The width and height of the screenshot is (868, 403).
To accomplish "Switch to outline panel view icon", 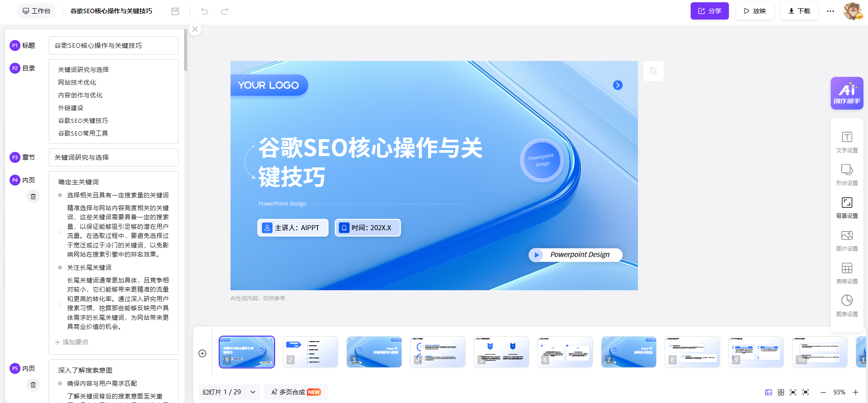I will pos(768,392).
